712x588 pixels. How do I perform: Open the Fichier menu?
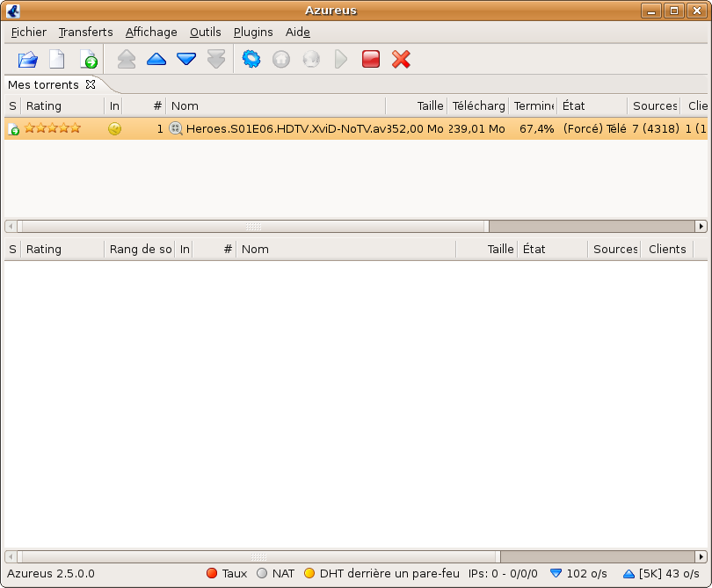pos(29,33)
